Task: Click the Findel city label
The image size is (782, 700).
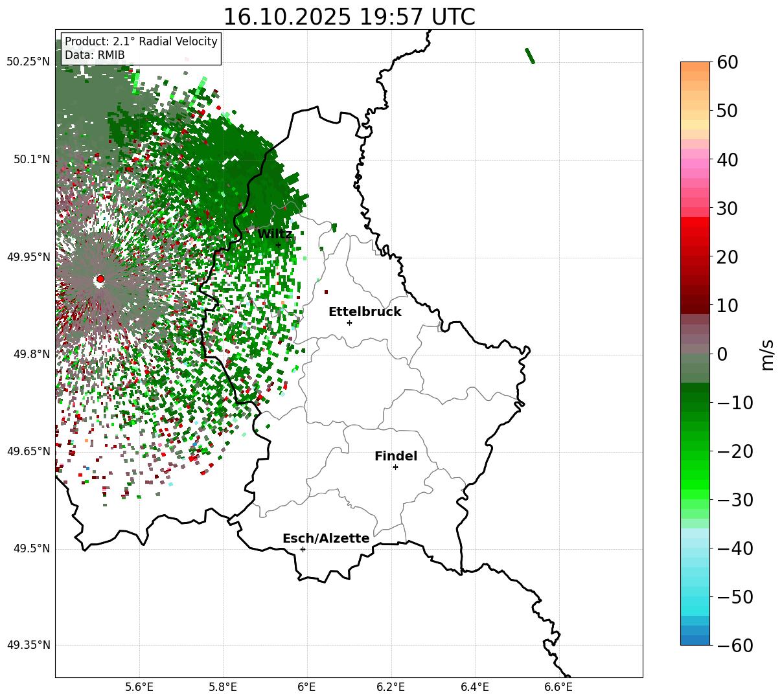Action: tap(396, 456)
